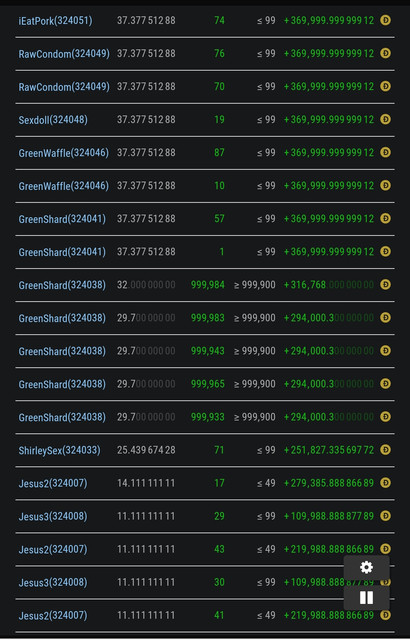
Task: Click coin icon in Jesus3 roll 29 row
Action: (x=385, y=516)
